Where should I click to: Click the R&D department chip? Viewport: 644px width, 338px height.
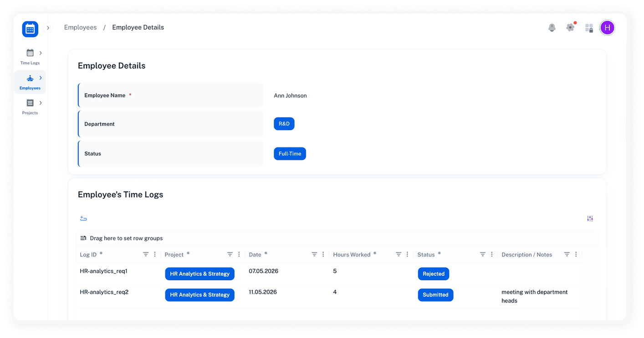(284, 123)
